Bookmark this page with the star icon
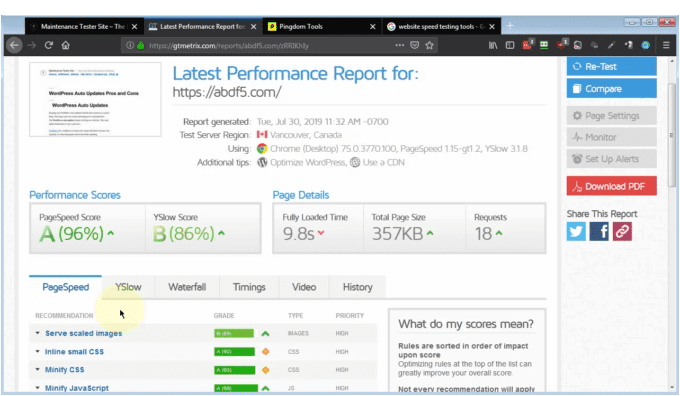Image resolution: width=680 pixels, height=396 pixels. 430,45
